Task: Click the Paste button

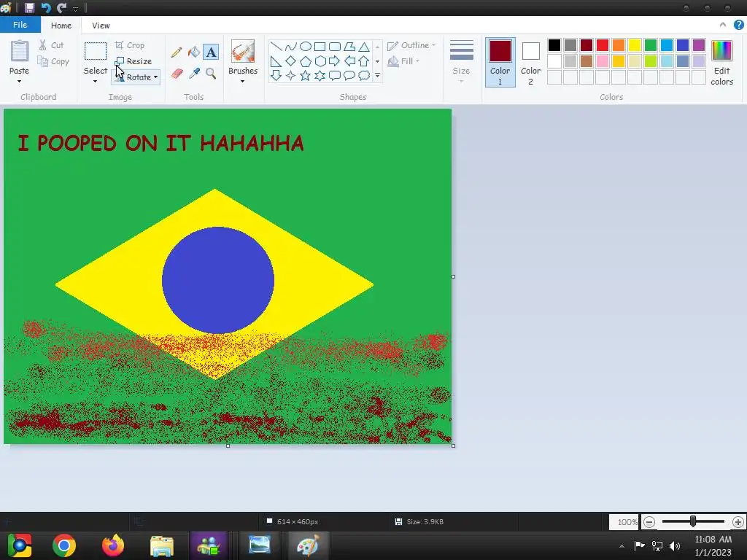Action: pyautogui.click(x=19, y=57)
